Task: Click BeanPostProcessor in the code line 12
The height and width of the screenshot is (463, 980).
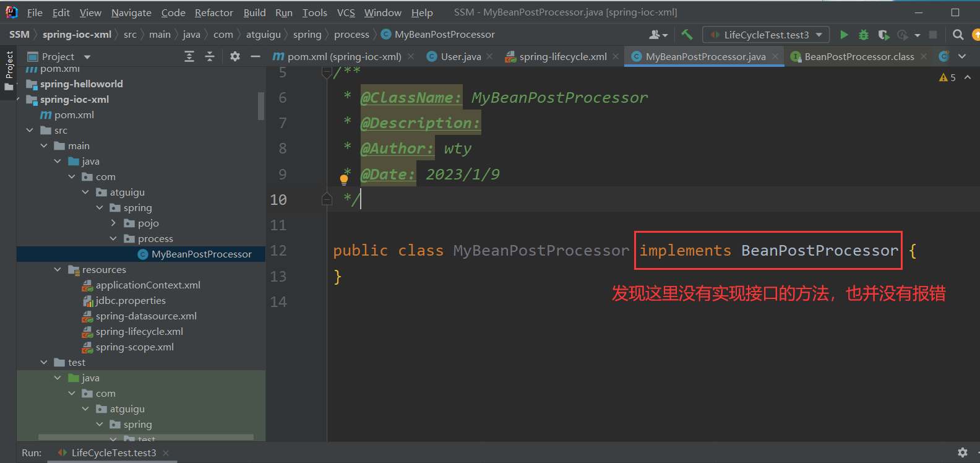Action: [x=819, y=251]
